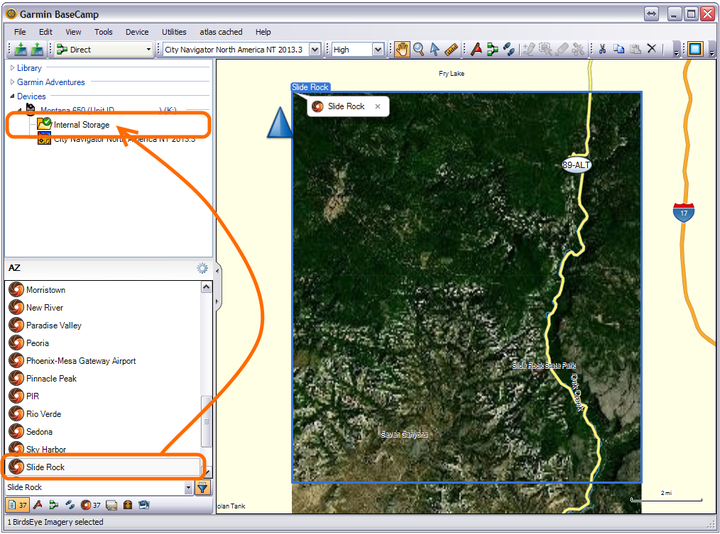This screenshot has height=534, width=720.
Task: Toggle the tracks filter footprints icon
Action: [70, 505]
